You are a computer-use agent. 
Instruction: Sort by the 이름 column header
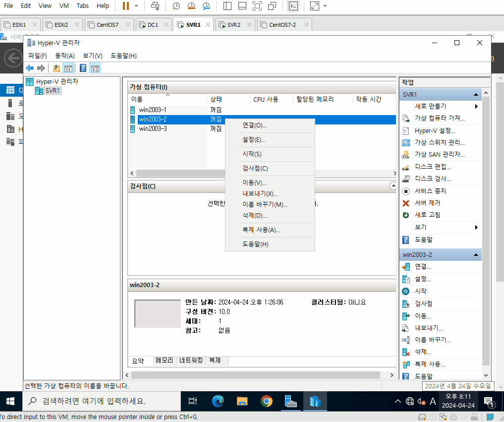pyautogui.click(x=167, y=99)
